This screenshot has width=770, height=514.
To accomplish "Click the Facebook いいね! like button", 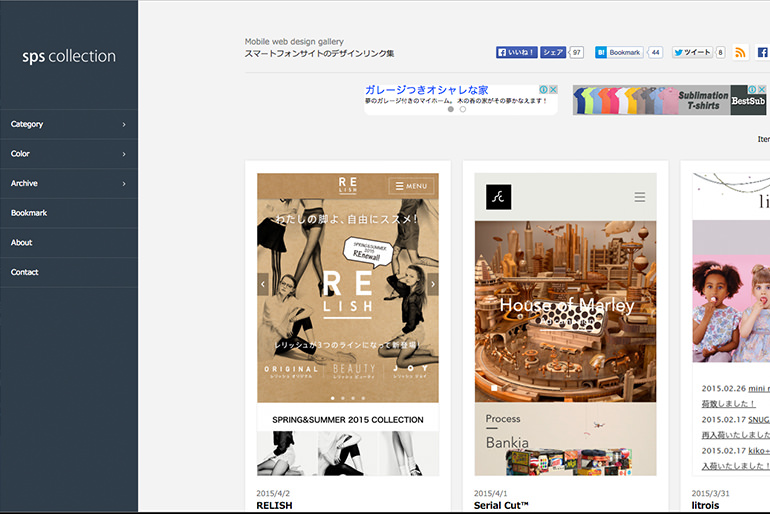I will pos(517,52).
